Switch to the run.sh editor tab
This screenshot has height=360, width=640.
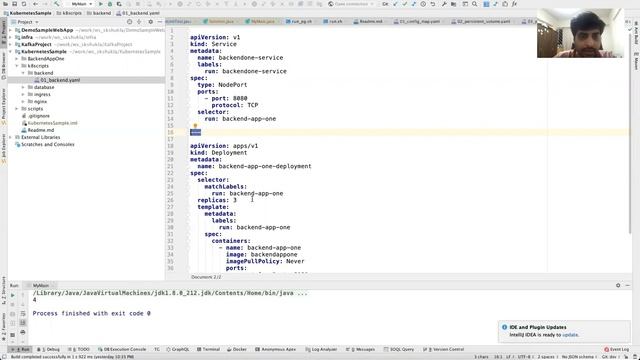(x=336, y=21)
